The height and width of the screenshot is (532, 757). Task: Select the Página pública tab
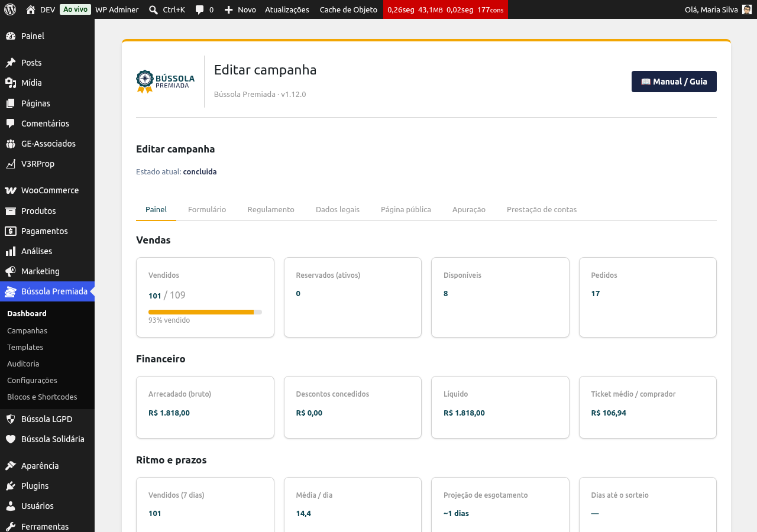click(406, 210)
